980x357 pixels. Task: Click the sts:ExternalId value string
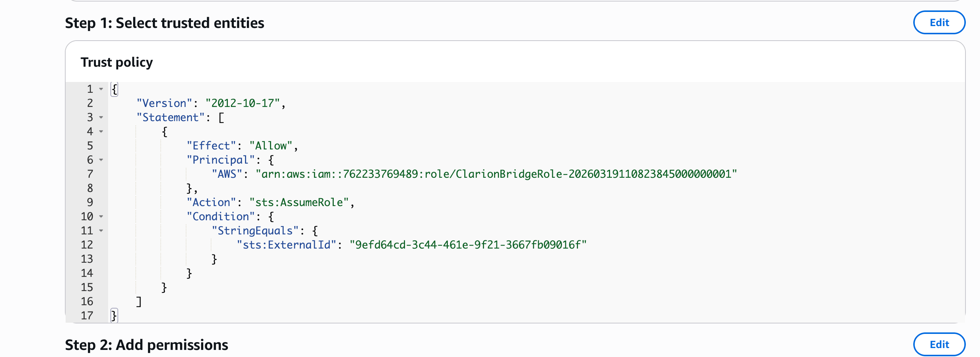(468, 245)
